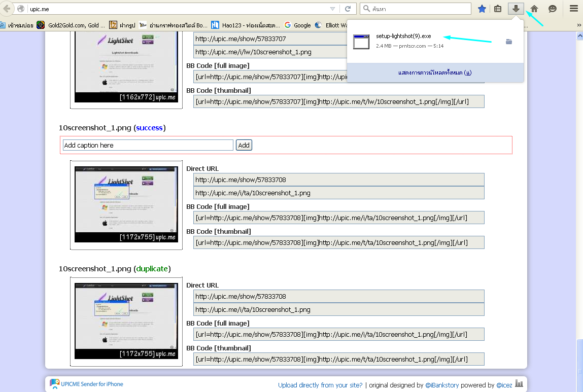The width and height of the screenshot is (583, 392).
Task: Select success entry show/57833708 URL field
Action: (339, 180)
